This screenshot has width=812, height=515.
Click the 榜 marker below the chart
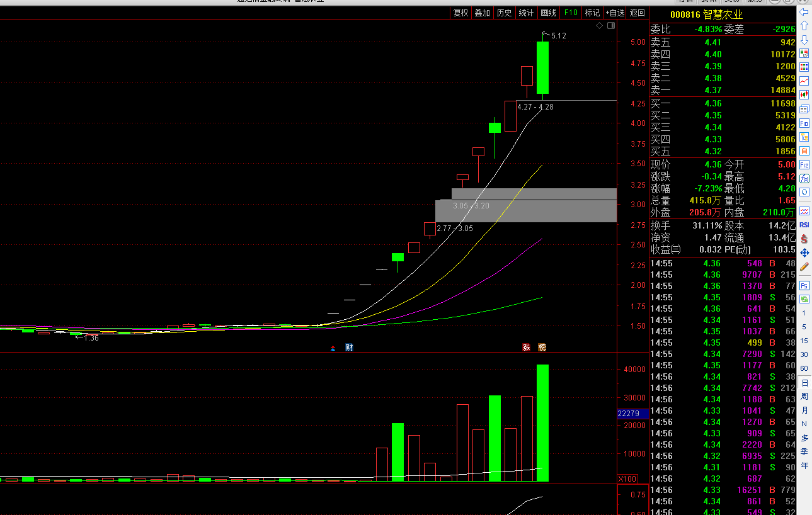[542, 348]
